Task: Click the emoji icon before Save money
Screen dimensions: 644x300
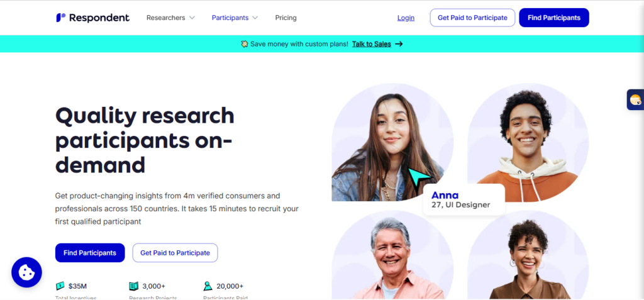Action: 245,44
